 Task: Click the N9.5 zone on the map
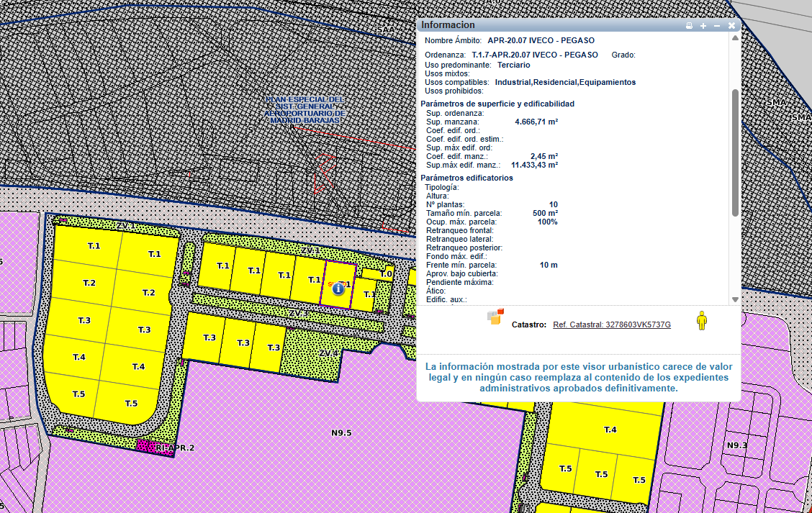[x=341, y=433]
